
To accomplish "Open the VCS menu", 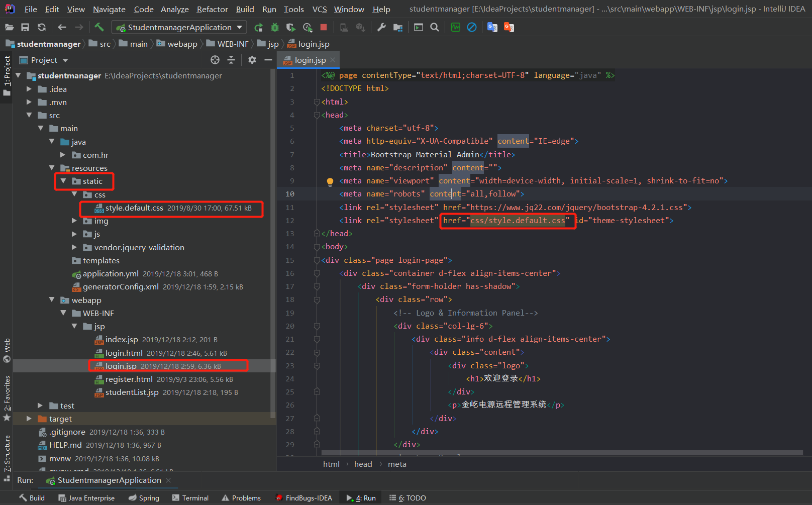I will point(320,9).
